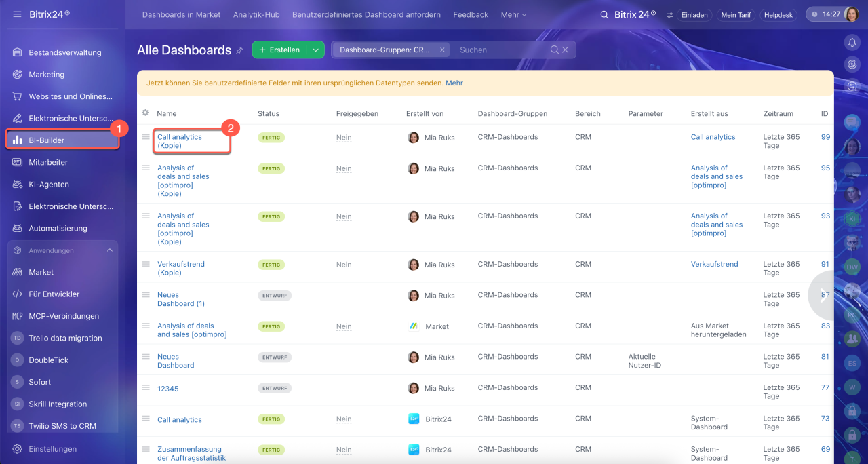Focus the Suchen search field
The image size is (868, 464).
(x=500, y=50)
